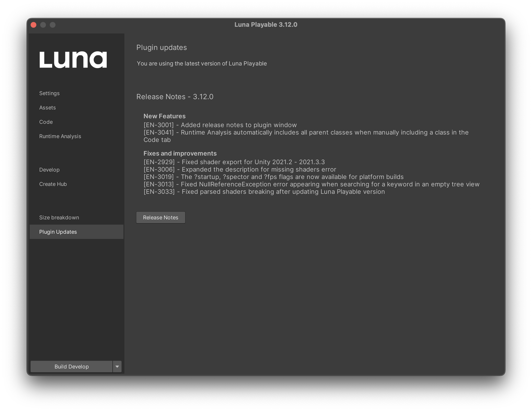The image size is (532, 411).
Task: Click the minimize window button
Action: (x=43, y=25)
